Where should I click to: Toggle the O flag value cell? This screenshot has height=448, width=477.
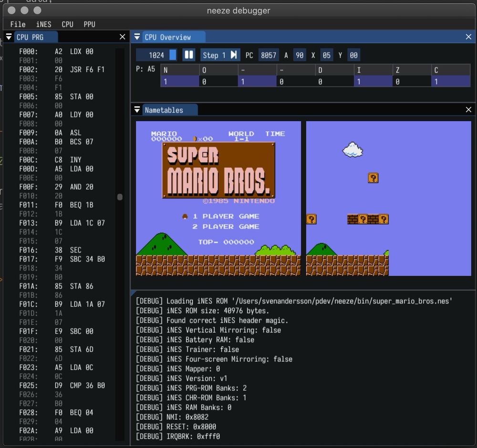point(218,82)
